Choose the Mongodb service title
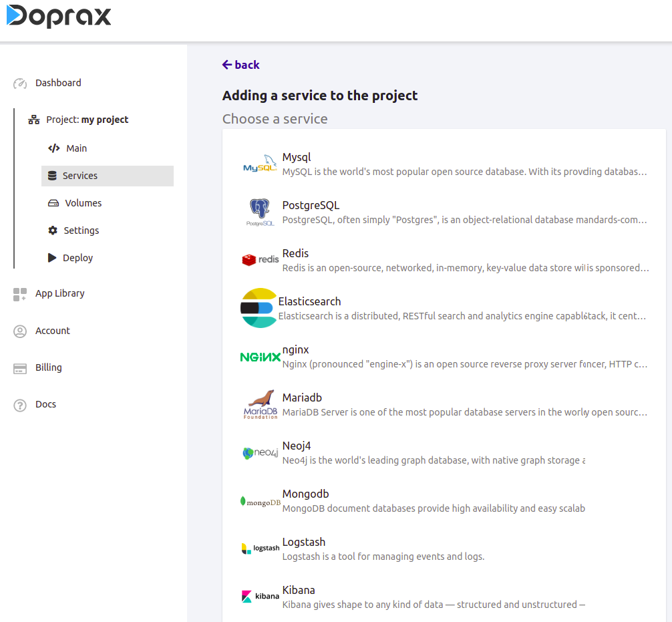This screenshot has width=672, height=622. coord(305,494)
